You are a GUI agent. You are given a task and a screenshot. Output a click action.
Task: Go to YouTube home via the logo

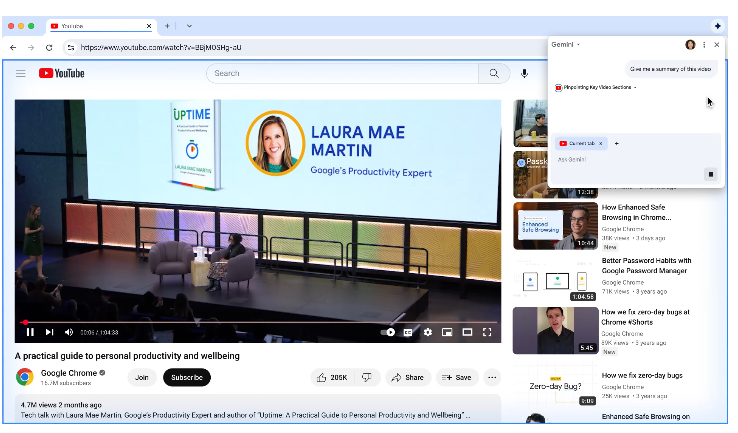[x=62, y=73]
